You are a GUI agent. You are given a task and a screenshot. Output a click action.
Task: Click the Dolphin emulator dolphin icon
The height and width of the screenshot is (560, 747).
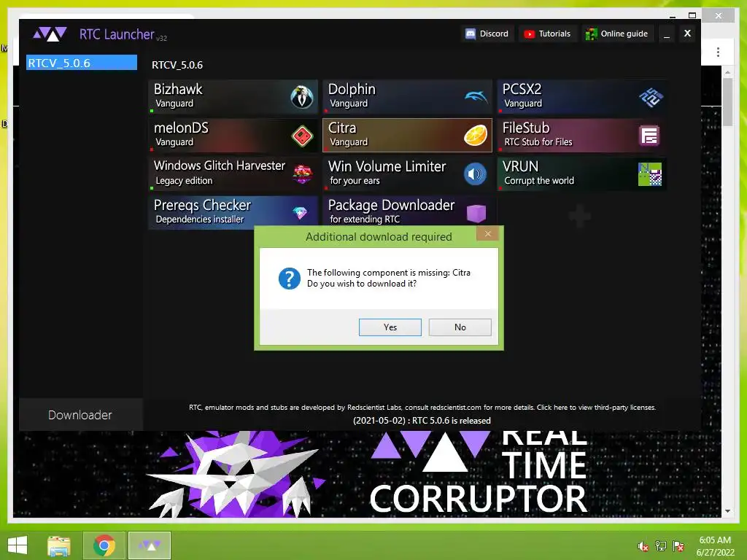(x=476, y=97)
